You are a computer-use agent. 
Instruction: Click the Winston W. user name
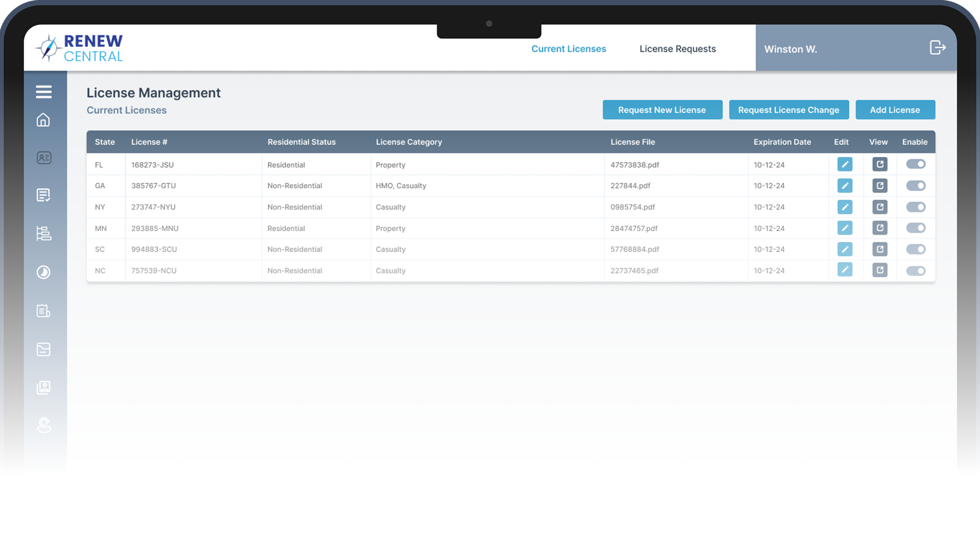pyautogui.click(x=790, y=49)
